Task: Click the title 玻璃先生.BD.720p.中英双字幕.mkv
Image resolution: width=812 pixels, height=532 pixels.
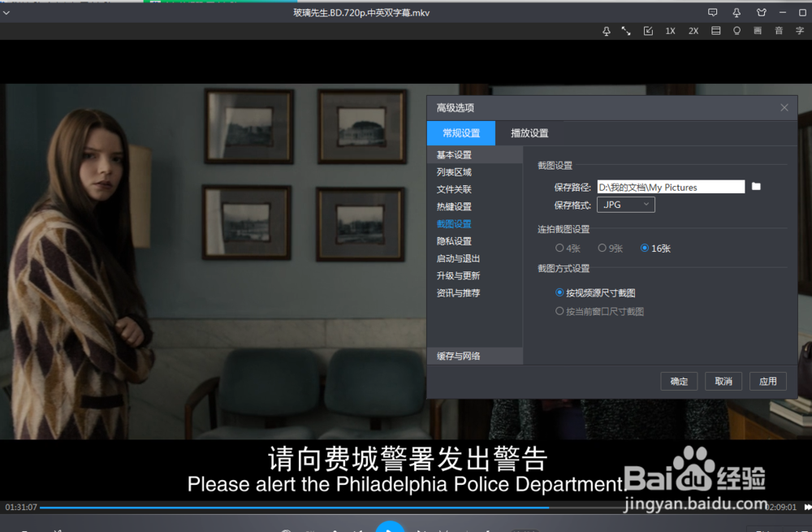Action: [x=361, y=12]
